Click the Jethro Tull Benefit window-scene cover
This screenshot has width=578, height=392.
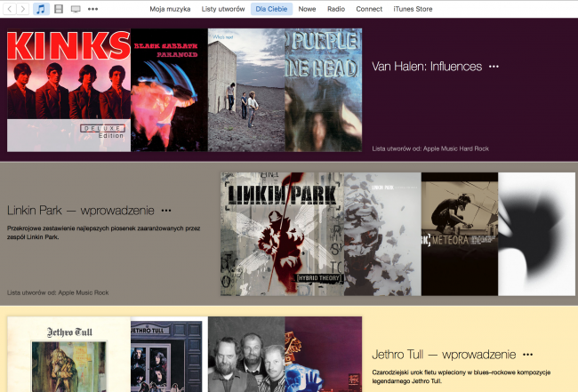pyautogui.click(x=169, y=354)
